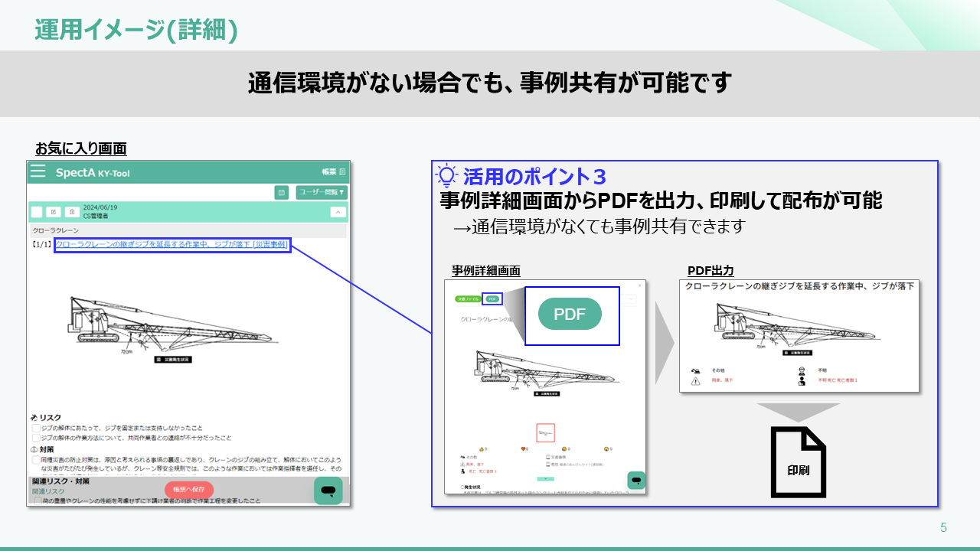Viewport: 980px width, 551px height.
Task: Check the second リスク item about 作業方法
Action: (36, 438)
